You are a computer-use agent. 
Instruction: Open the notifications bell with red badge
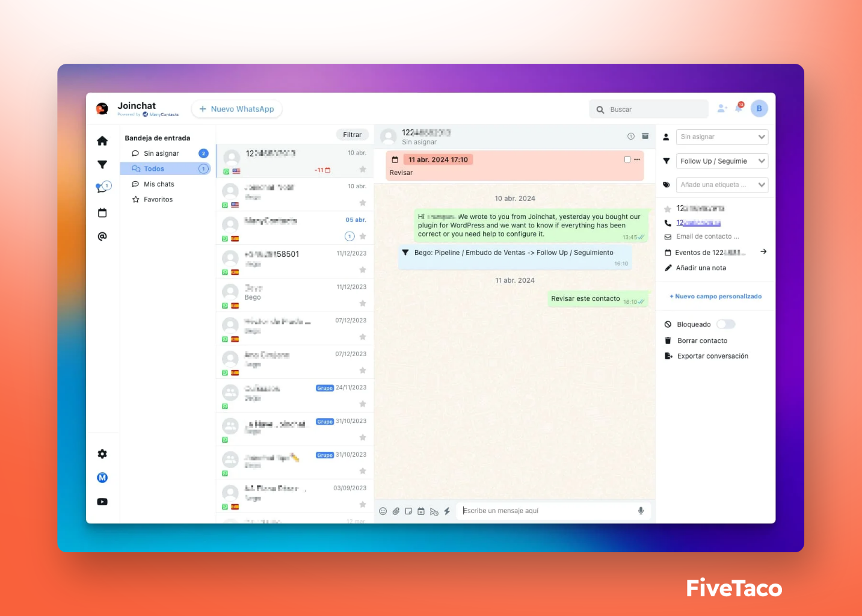[739, 108]
